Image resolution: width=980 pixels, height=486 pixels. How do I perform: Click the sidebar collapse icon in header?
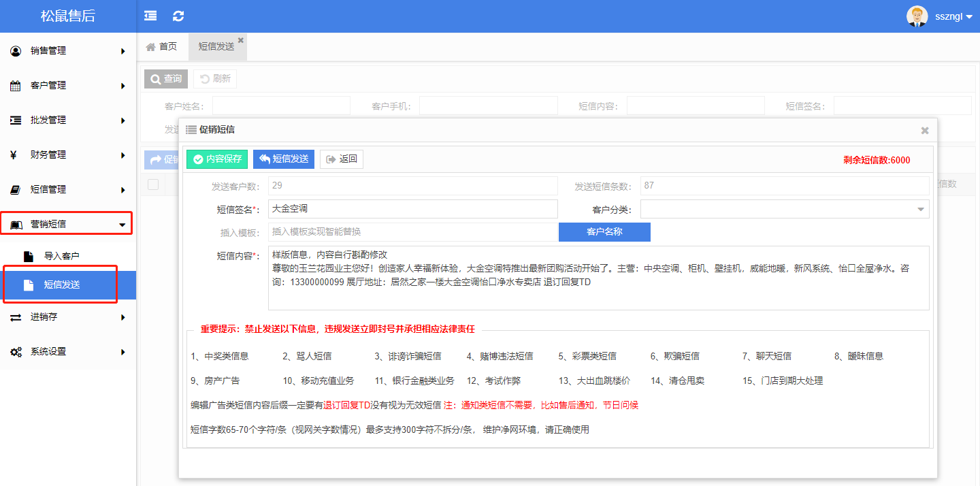[x=150, y=16]
